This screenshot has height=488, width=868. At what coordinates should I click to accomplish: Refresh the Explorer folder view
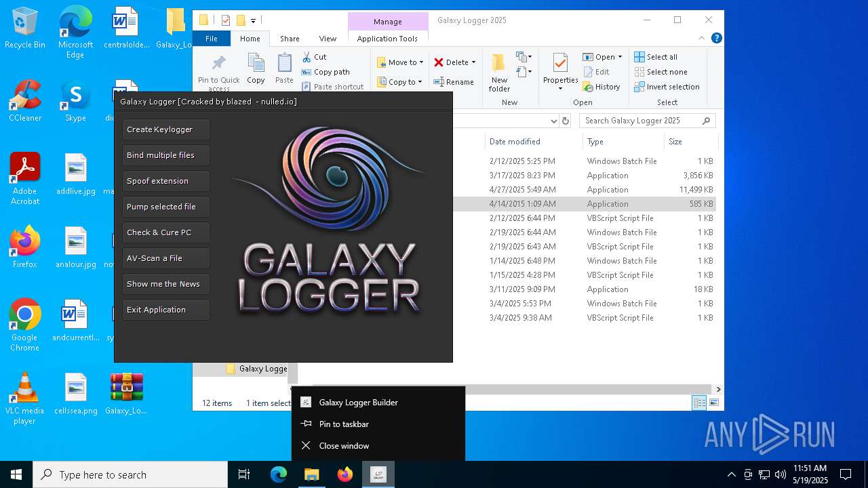click(x=566, y=121)
